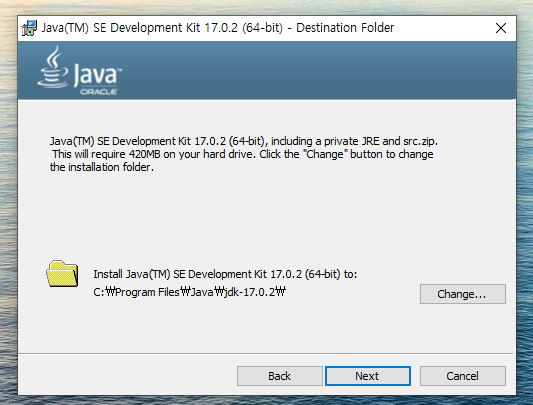This screenshot has width=533, height=405.
Task: Click the Next button to continue
Action: point(368,376)
